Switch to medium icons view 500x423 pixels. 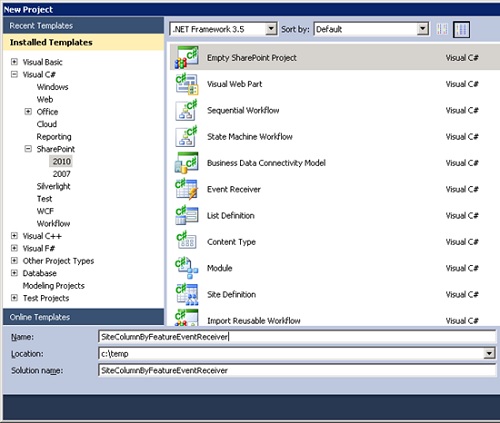(x=461, y=29)
